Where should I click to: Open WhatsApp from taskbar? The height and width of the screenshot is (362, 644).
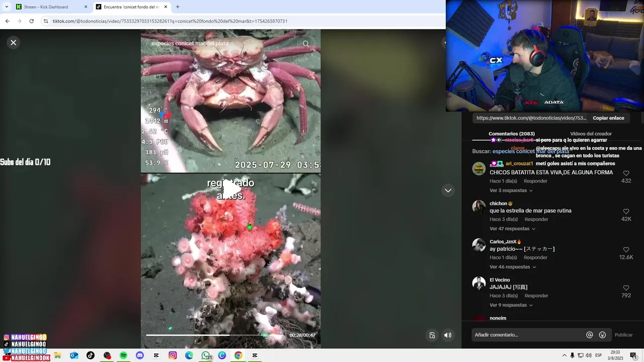click(206, 355)
